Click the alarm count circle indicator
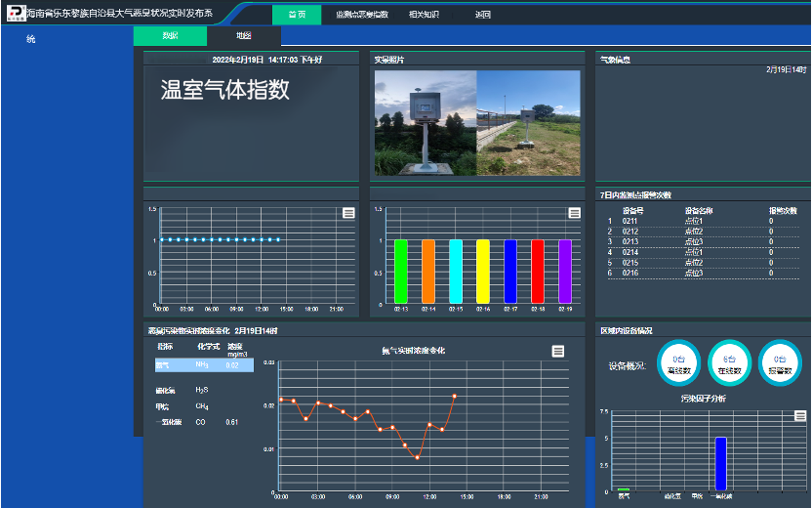The image size is (812, 508). pyautogui.click(x=780, y=362)
